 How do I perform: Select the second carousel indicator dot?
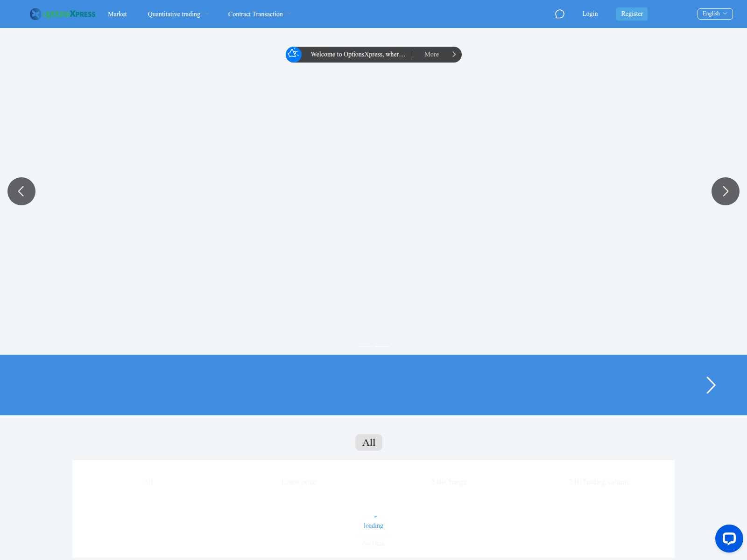tap(383, 347)
